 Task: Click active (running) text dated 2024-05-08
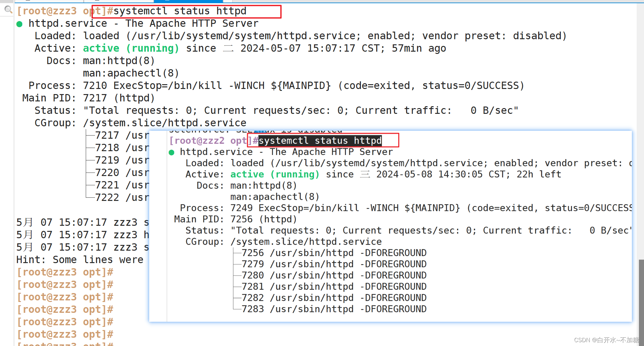tap(274, 174)
